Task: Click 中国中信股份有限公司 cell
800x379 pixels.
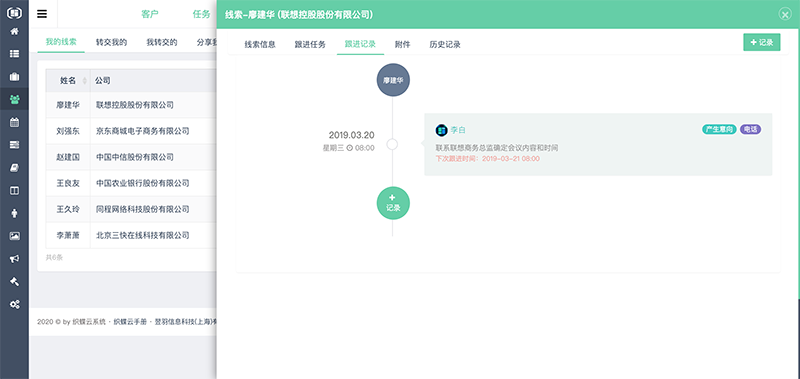Action: (135, 157)
